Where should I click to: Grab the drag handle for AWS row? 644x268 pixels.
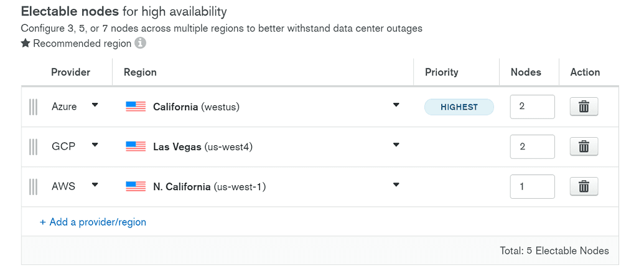[34, 186]
